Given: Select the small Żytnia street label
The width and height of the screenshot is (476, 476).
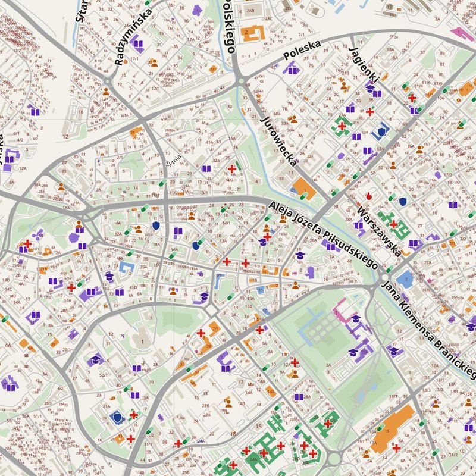Looking at the screenshot, I should click(174, 161).
